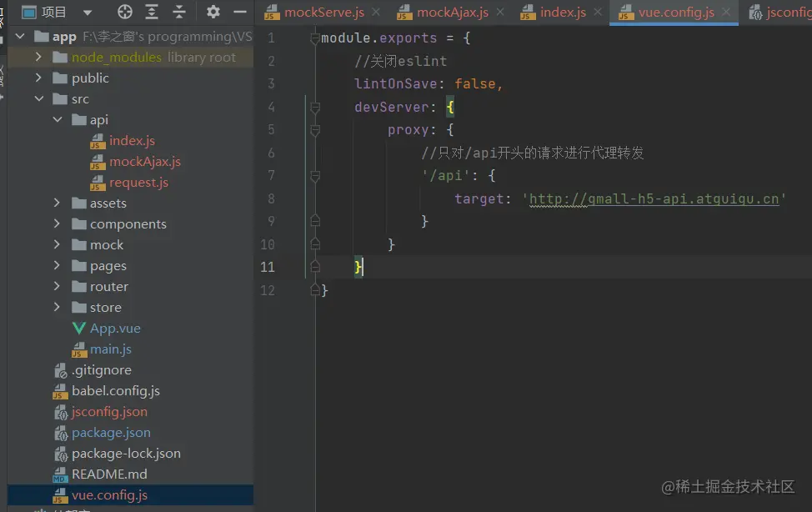
Task: Open App.vue in project tree
Action: (x=115, y=328)
